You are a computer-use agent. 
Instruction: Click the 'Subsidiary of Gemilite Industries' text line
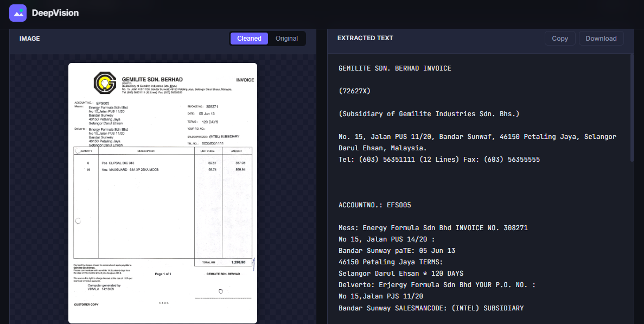(429, 114)
